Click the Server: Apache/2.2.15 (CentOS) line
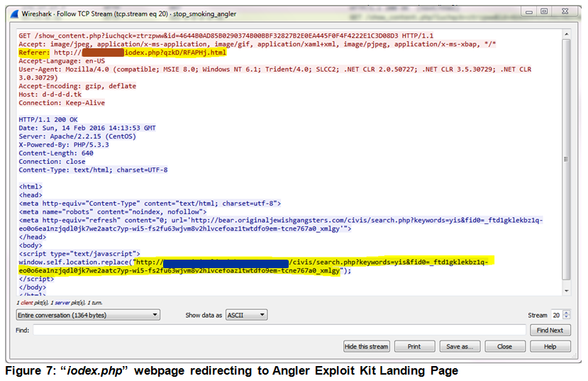 coord(77,136)
